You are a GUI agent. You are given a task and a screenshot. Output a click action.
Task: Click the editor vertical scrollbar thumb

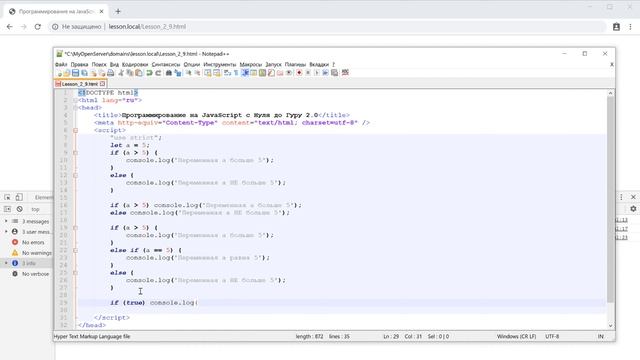611,200
